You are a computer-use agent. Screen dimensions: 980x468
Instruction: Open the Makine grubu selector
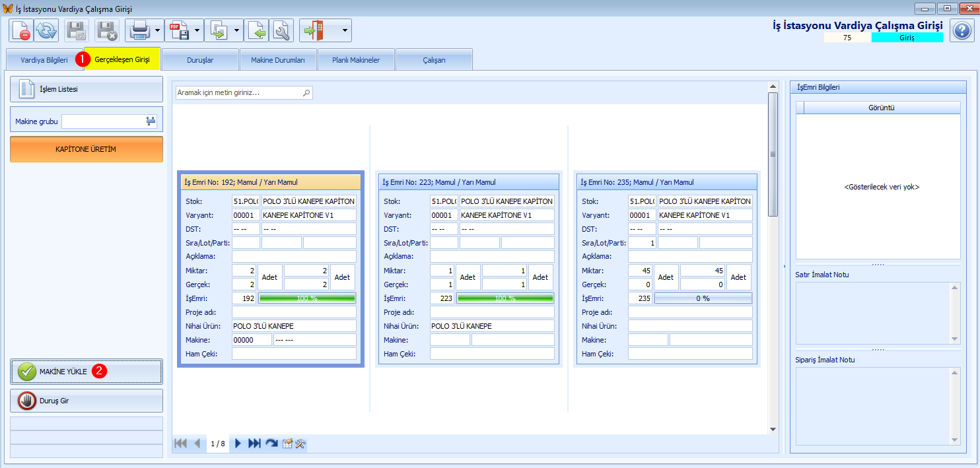(x=151, y=121)
